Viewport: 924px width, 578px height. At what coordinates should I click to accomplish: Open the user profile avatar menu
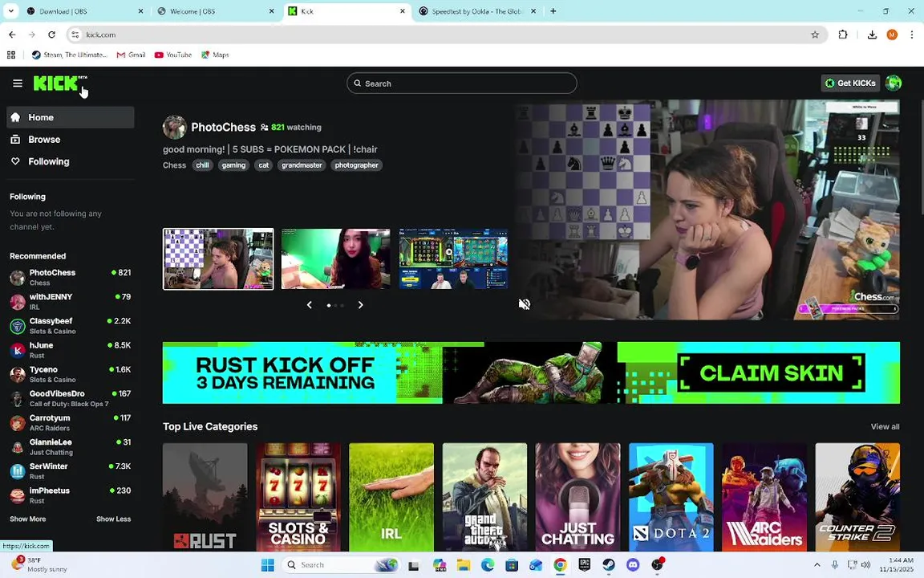[x=894, y=83]
